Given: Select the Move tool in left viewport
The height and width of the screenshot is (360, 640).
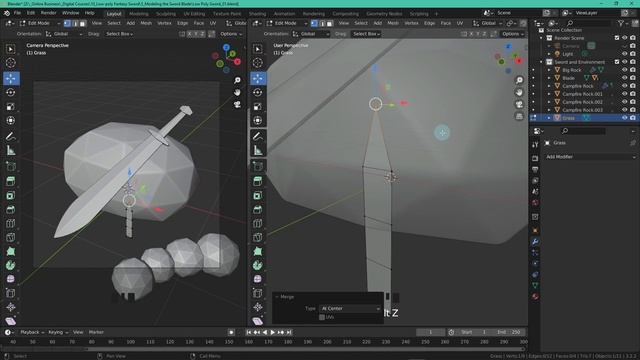Looking at the screenshot, I should (11, 78).
